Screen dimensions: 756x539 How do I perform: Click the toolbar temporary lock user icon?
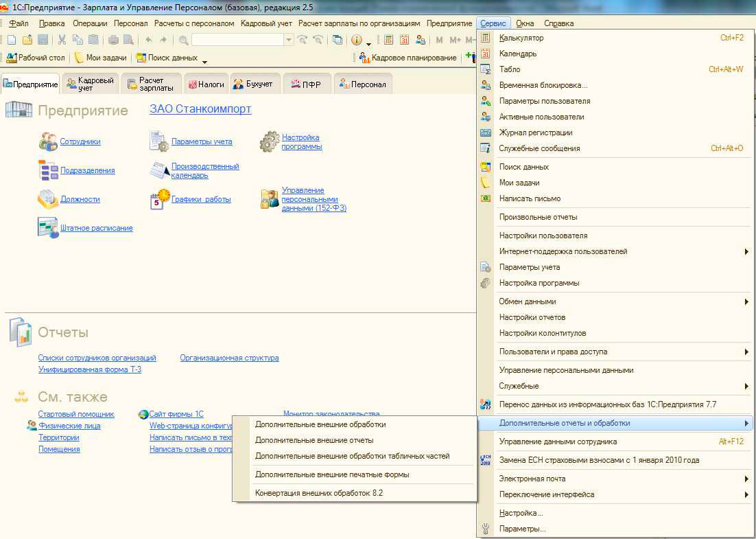(x=421, y=40)
